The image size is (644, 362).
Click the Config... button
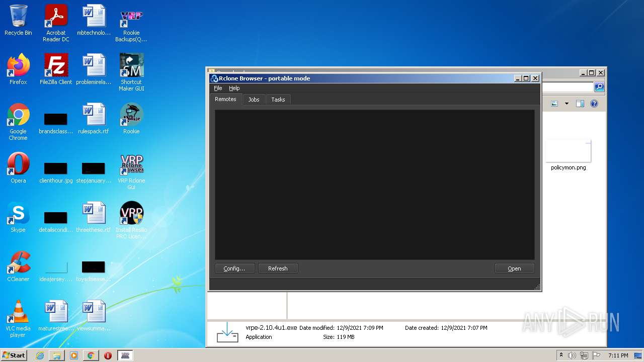click(234, 268)
